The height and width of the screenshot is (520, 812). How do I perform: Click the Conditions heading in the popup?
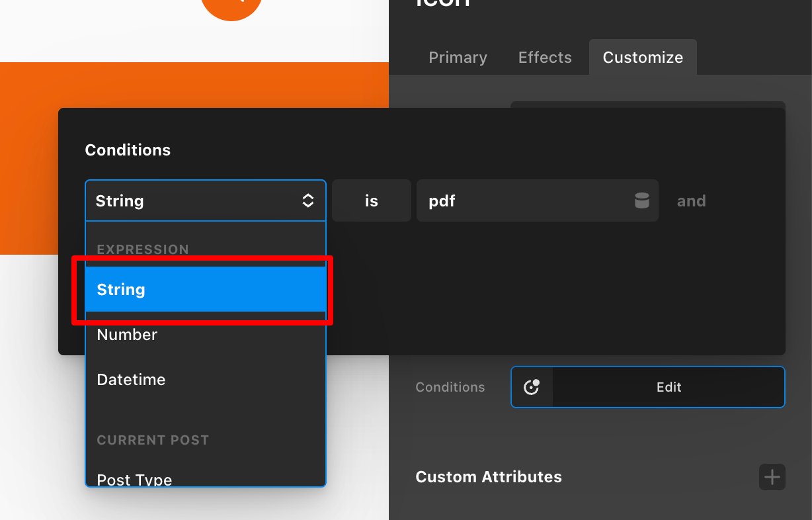pos(128,150)
